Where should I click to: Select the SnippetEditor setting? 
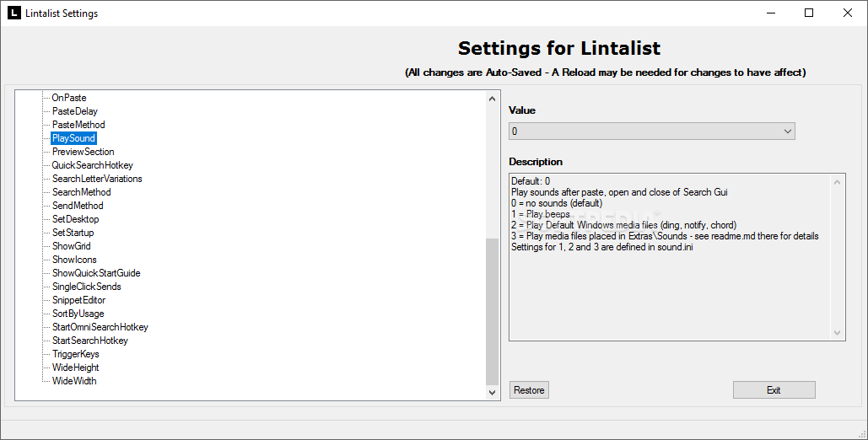[78, 299]
